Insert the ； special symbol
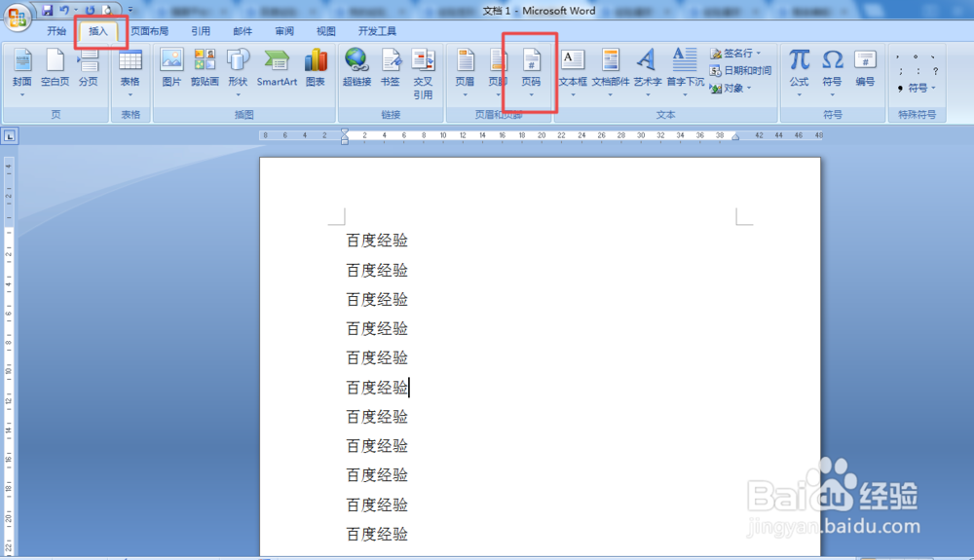Image resolution: width=974 pixels, height=560 pixels. click(901, 71)
